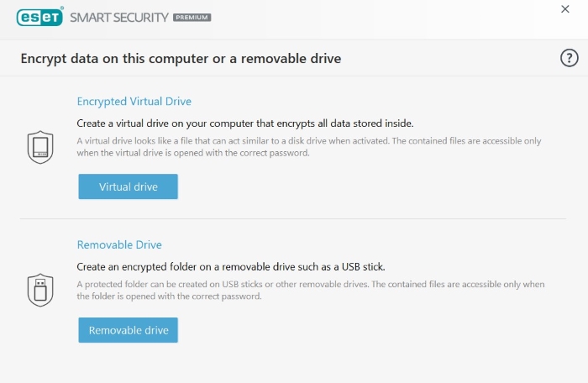Click the 'Encrypt data on this computer' page heading

point(181,59)
